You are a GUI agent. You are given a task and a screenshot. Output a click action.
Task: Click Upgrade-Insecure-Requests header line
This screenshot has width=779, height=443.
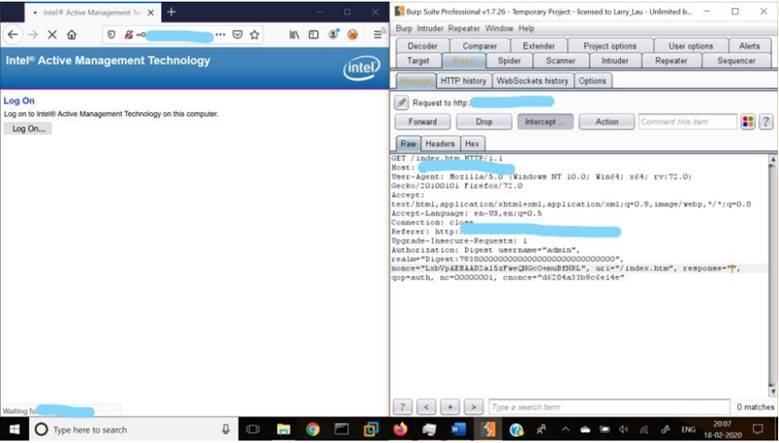459,241
